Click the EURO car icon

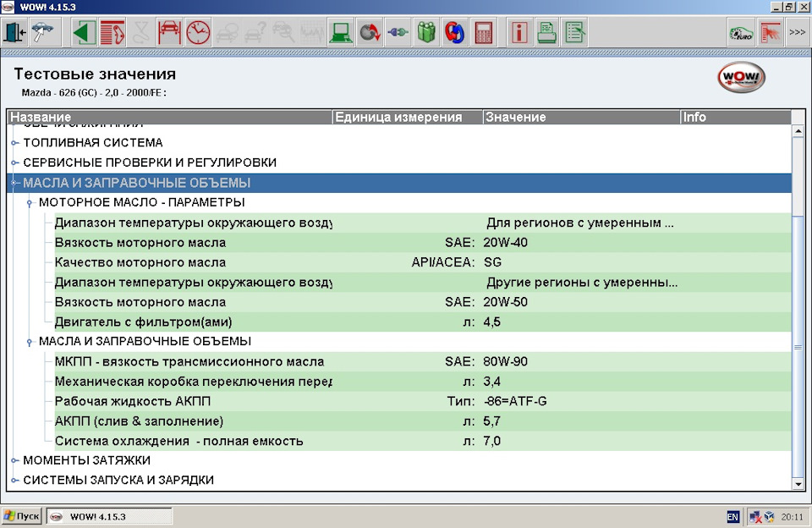[741, 33]
